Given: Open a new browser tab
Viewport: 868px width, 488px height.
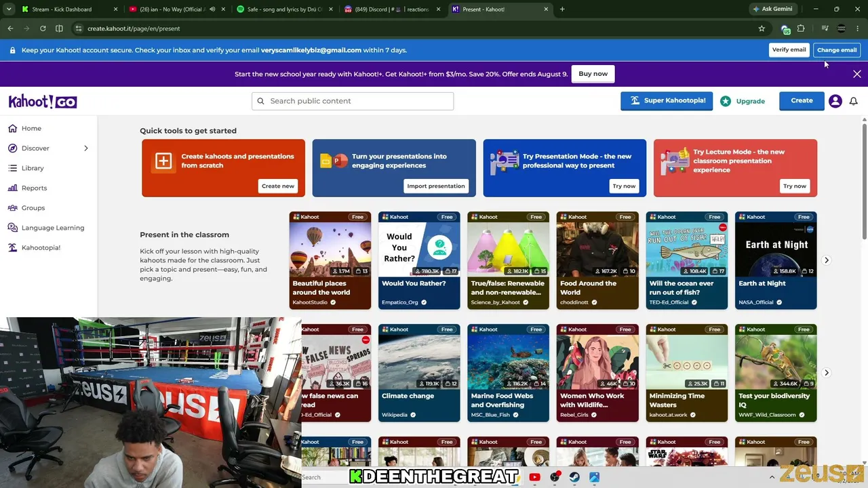Looking at the screenshot, I should click(562, 9).
